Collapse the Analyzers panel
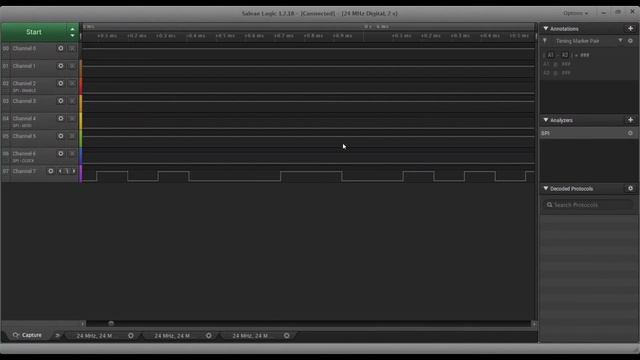640x360 pixels. click(x=546, y=120)
